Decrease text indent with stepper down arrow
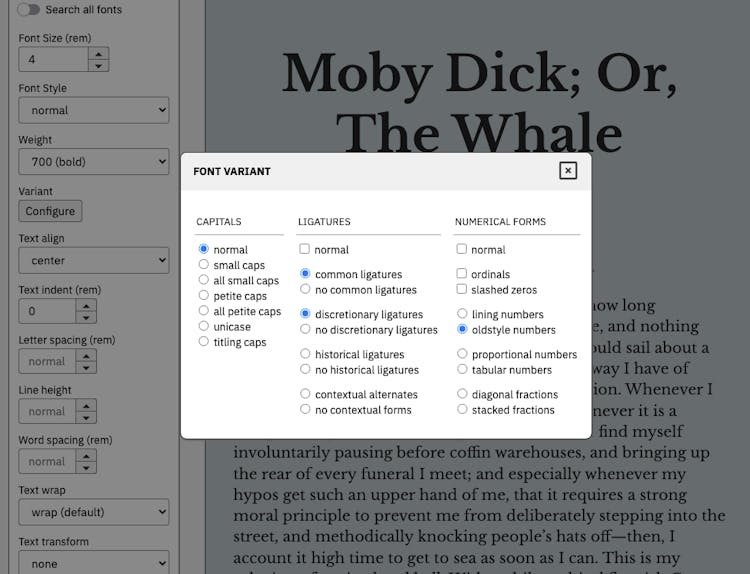Image resolution: width=750 pixels, height=574 pixels. click(x=86, y=317)
